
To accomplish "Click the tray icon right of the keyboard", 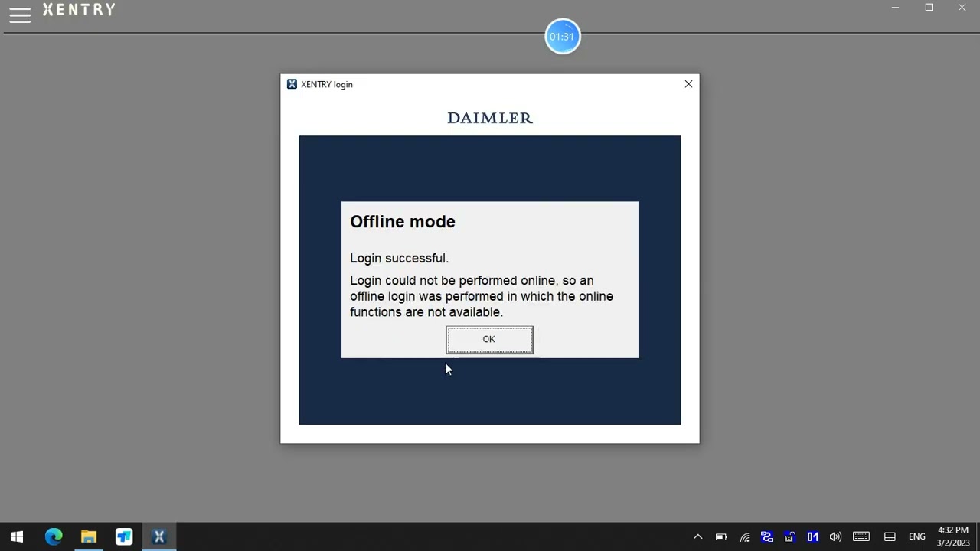I will pos(890,537).
